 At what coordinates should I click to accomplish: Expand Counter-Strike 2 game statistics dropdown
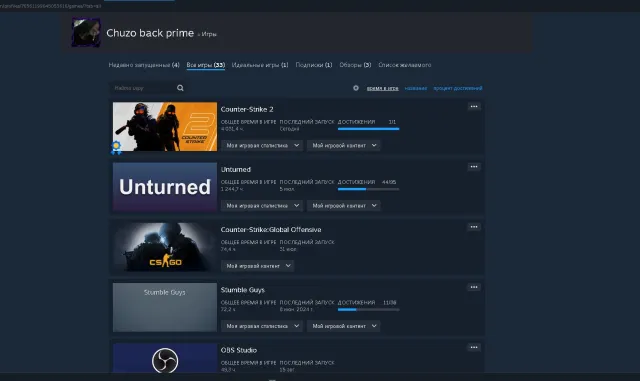click(262, 145)
